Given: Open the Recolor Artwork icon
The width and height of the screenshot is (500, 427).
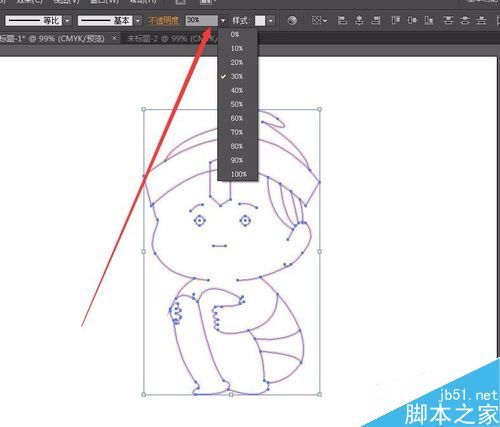Looking at the screenshot, I should click(292, 21).
